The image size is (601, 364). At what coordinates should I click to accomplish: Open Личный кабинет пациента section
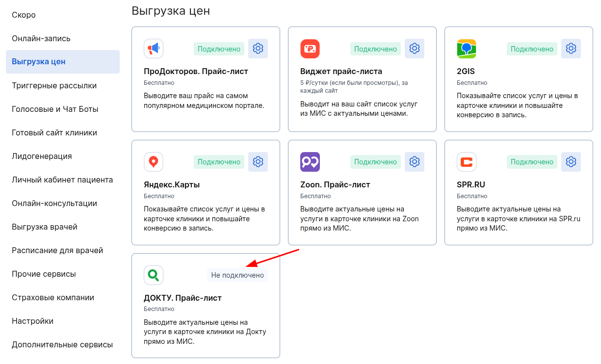(x=63, y=180)
